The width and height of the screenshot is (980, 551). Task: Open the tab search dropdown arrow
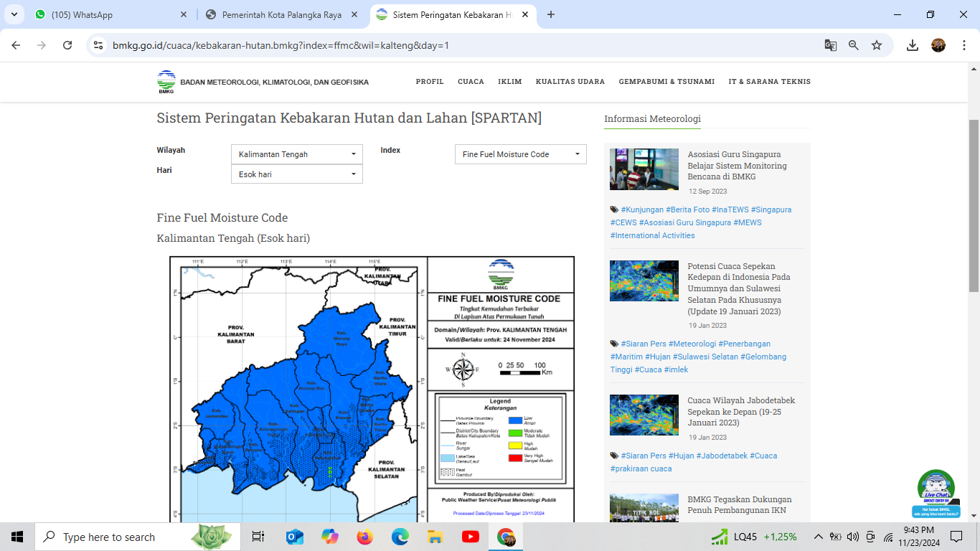(x=14, y=14)
